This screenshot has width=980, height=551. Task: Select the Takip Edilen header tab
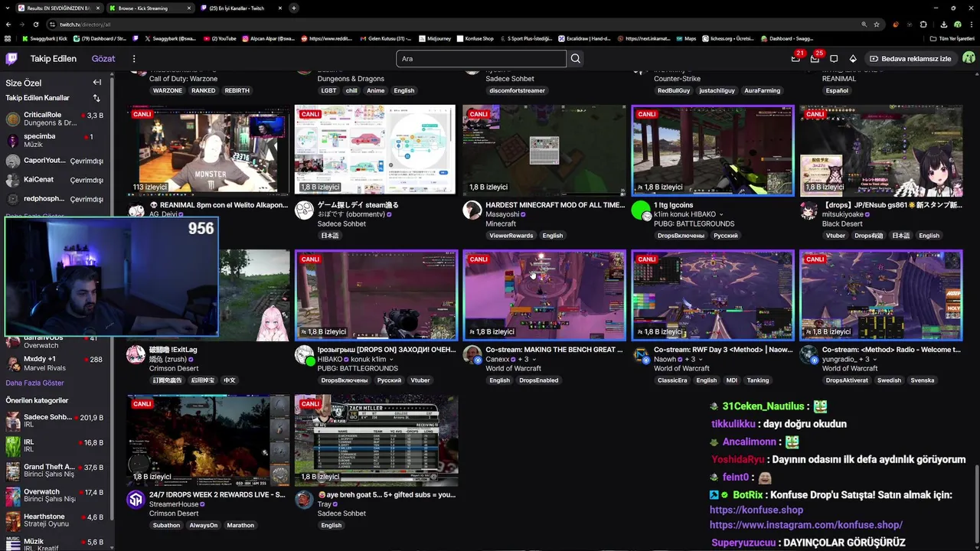pos(53,58)
